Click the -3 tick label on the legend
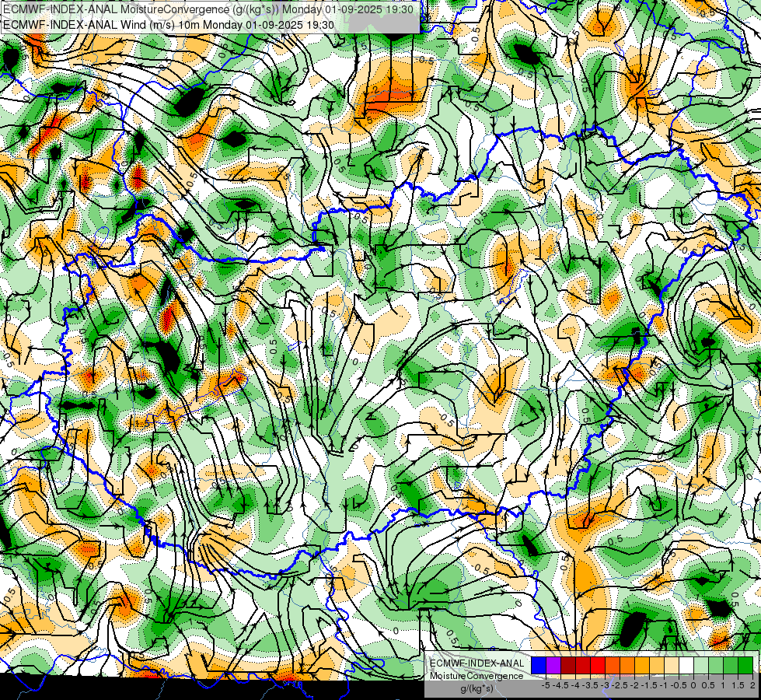 click(606, 685)
